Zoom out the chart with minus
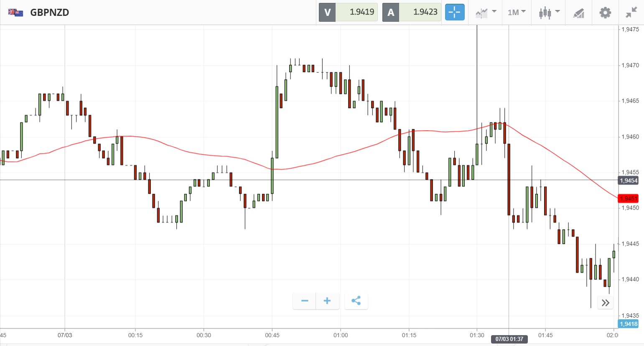The height and width of the screenshot is (346, 644). [x=305, y=301]
